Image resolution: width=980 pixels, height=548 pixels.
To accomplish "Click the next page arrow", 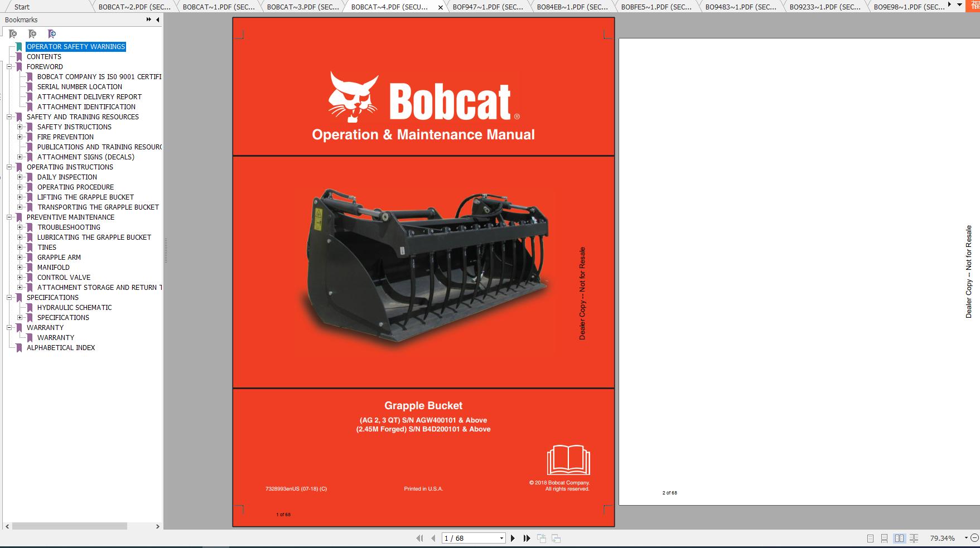I will [513, 538].
